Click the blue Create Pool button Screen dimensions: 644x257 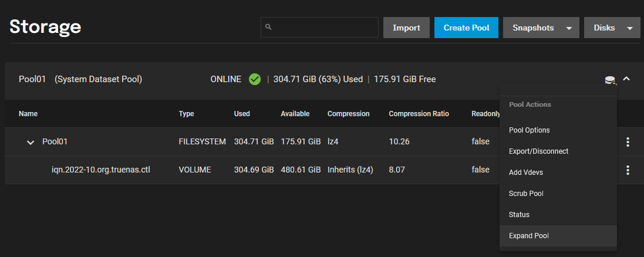click(467, 28)
